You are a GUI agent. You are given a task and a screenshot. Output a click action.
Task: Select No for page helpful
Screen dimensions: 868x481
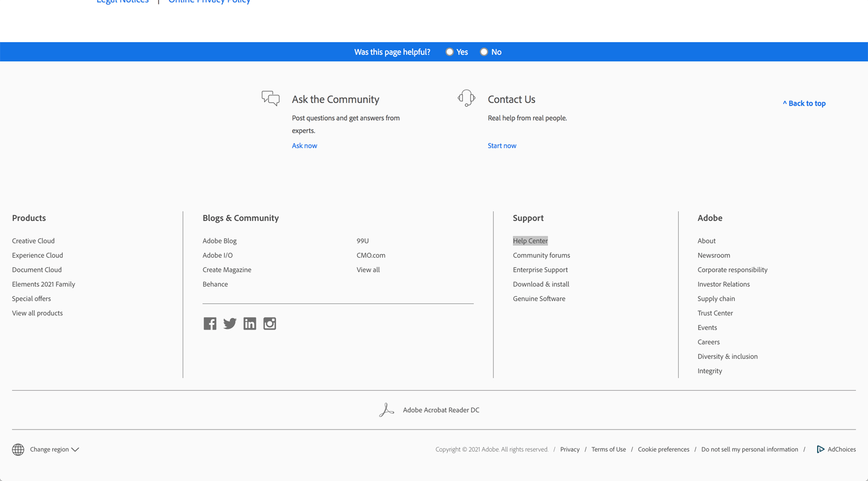click(484, 52)
